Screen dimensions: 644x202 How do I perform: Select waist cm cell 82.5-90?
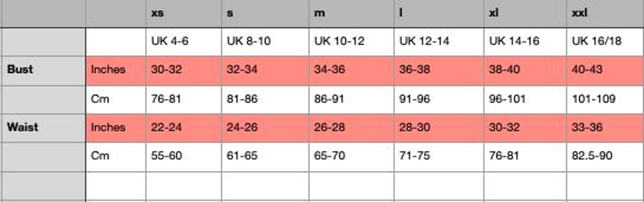tap(605, 157)
